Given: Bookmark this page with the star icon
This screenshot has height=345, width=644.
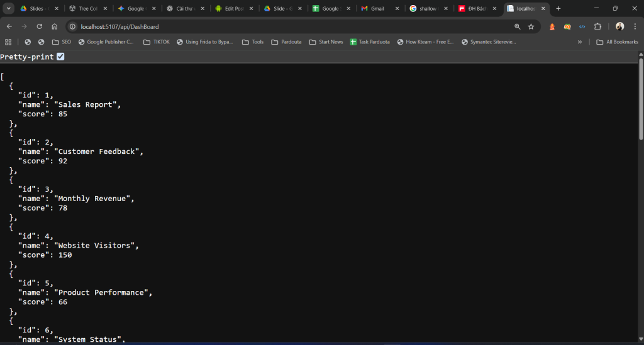Looking at the screenshot, I should click(531, 26).
